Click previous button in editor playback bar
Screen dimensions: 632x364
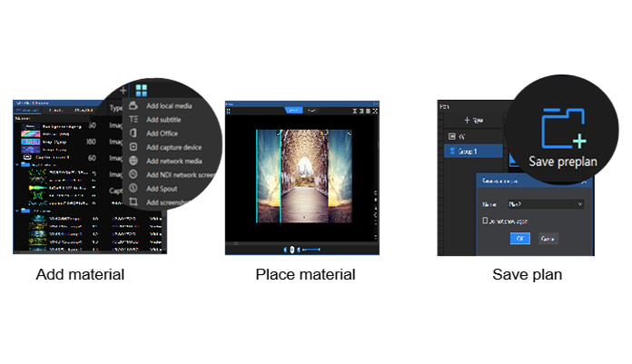[x=285, y=250]
